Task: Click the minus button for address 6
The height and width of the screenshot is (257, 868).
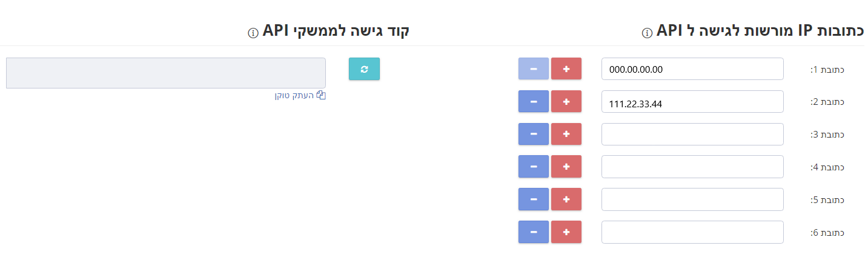Action: click(534, 232)
